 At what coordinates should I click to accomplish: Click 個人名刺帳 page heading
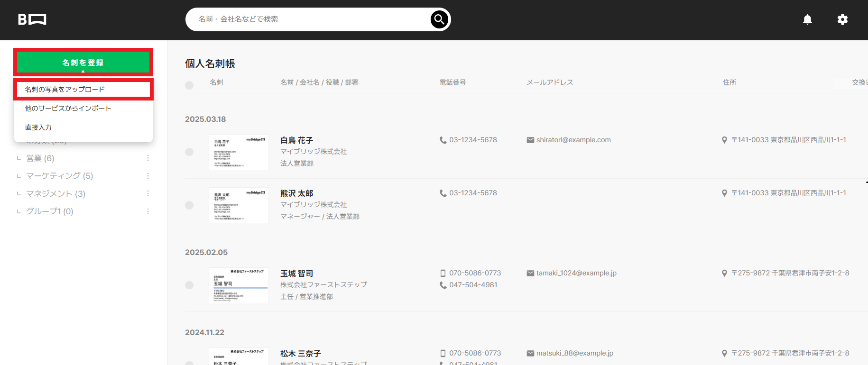pos(210,64)
